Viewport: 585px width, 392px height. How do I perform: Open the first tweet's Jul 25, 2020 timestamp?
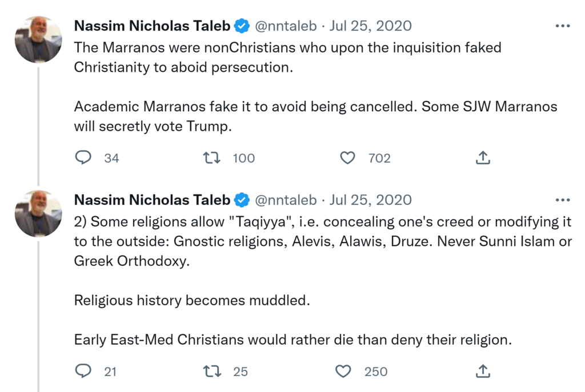(x=370, y=26)
